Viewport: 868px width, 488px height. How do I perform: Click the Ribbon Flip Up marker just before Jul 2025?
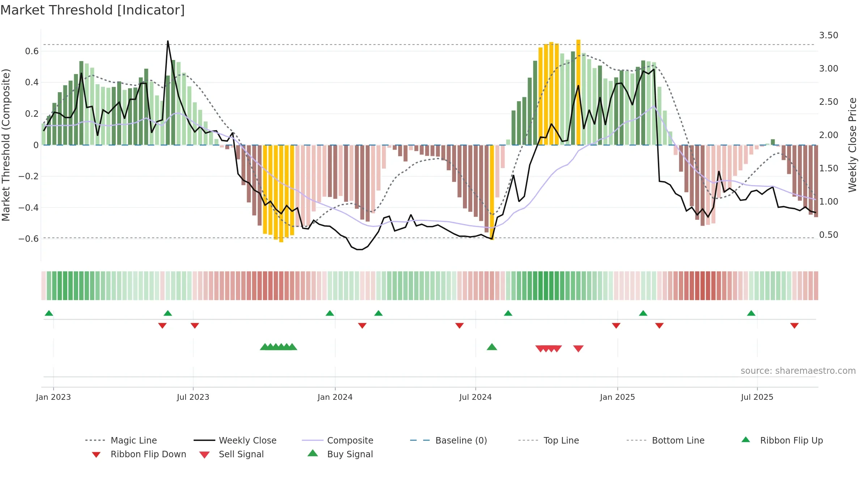(751, 313)
